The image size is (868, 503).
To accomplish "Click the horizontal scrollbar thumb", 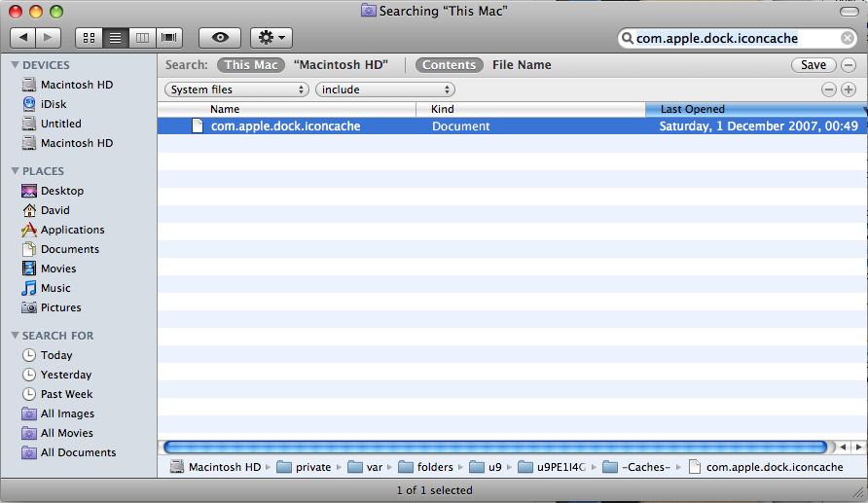I will pyautogui.click(x=495, y=447).
